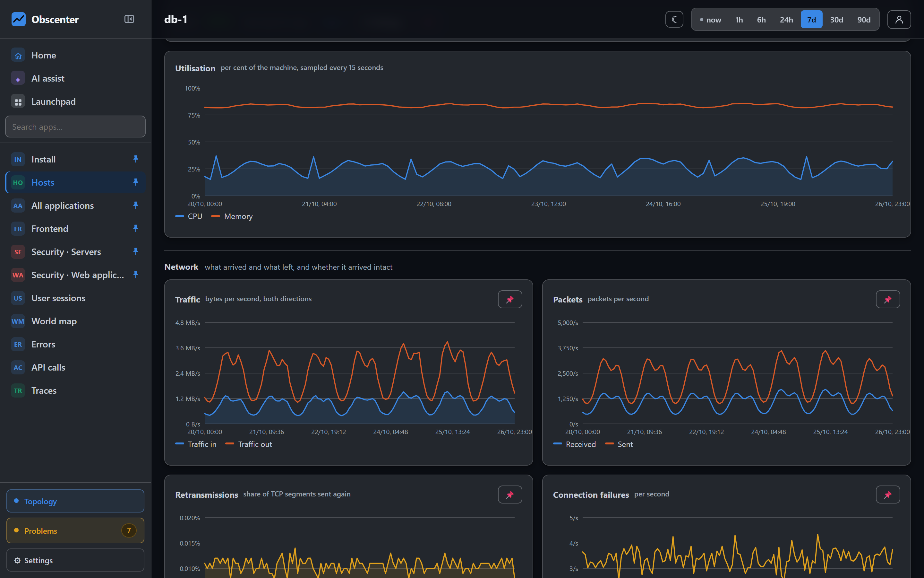
Task: Toggle CPU series in Utilisation legend
Action: tap(189, 216)
